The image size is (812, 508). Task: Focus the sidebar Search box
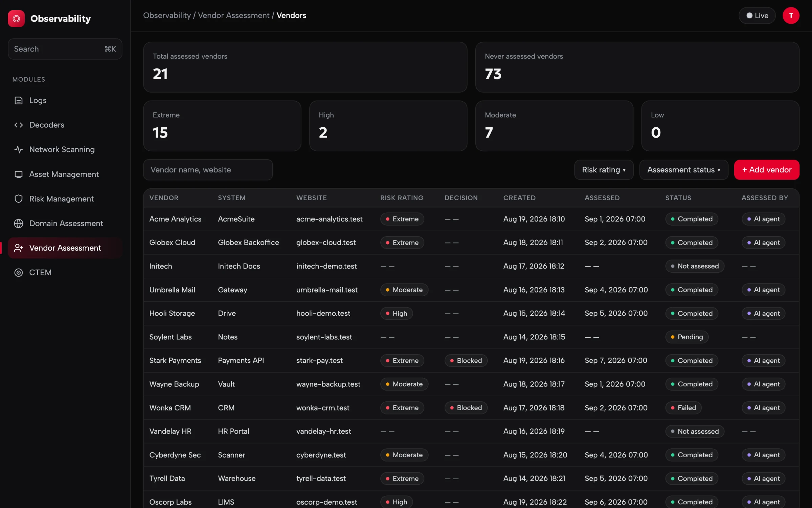[65, 49]
